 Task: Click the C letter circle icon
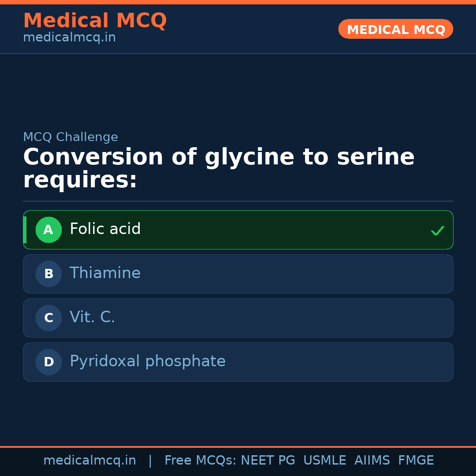tap(48, 318)
